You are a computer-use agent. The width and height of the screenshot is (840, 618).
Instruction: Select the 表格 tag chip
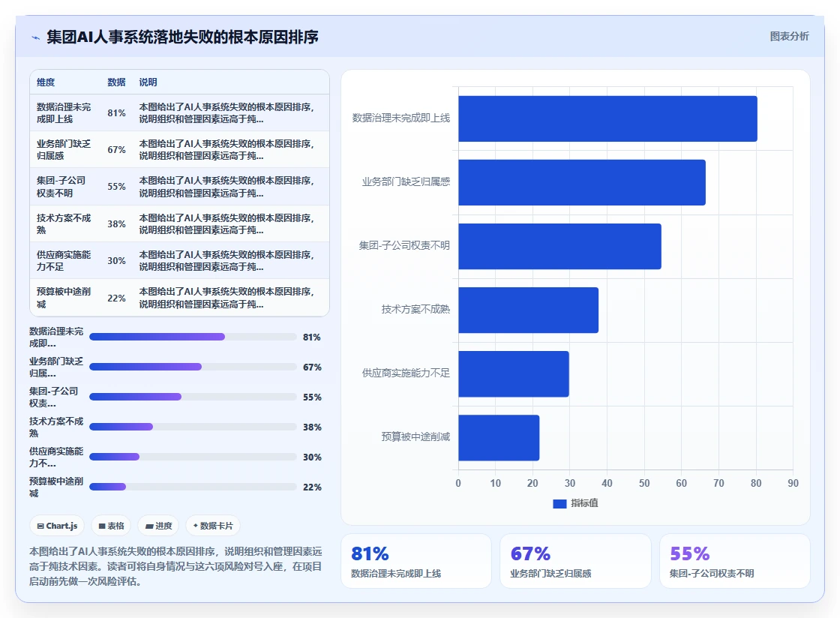(112, 526)
